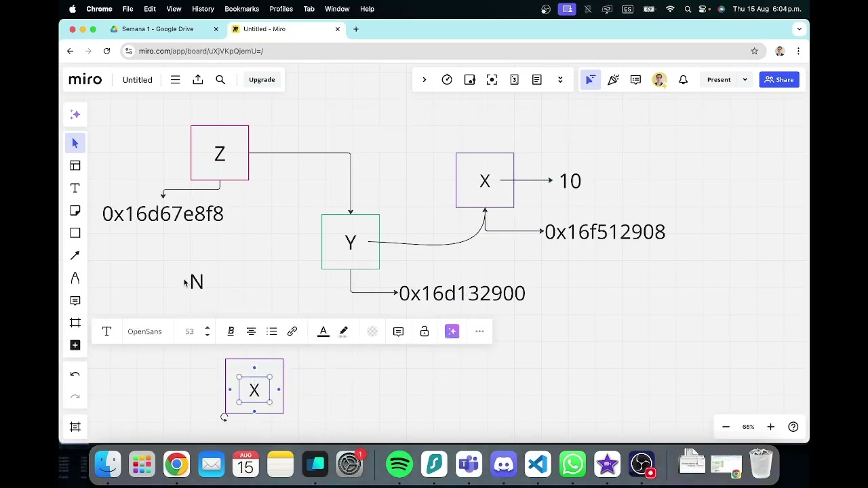Image resolution: width=868 pixels, height=488 pixels.
Task: Select the Frame tool
Action: tap(75, 323)
